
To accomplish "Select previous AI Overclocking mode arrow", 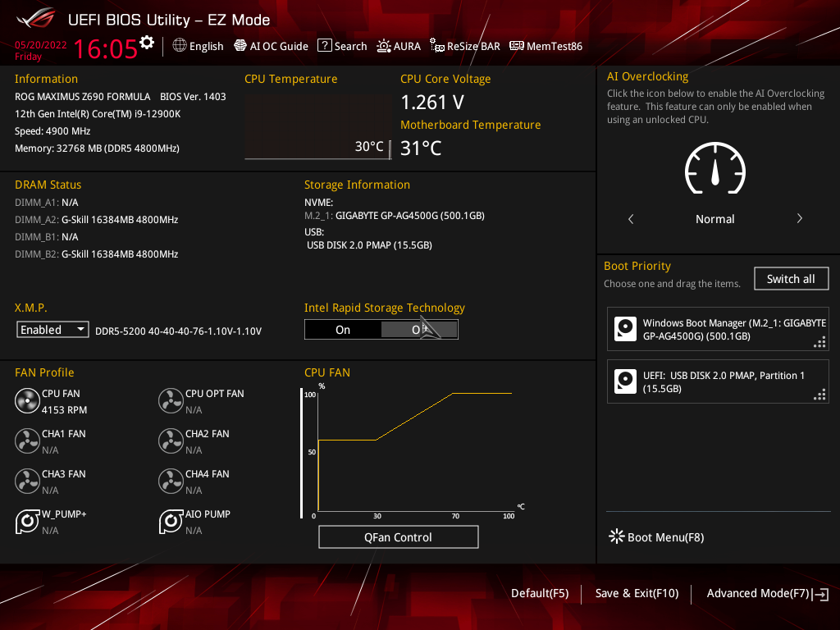I will (631, 218).
